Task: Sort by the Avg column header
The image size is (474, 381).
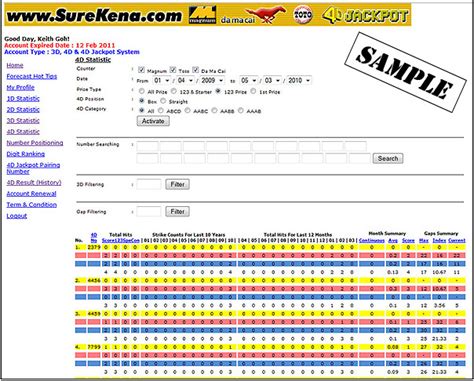Action: 393,240
